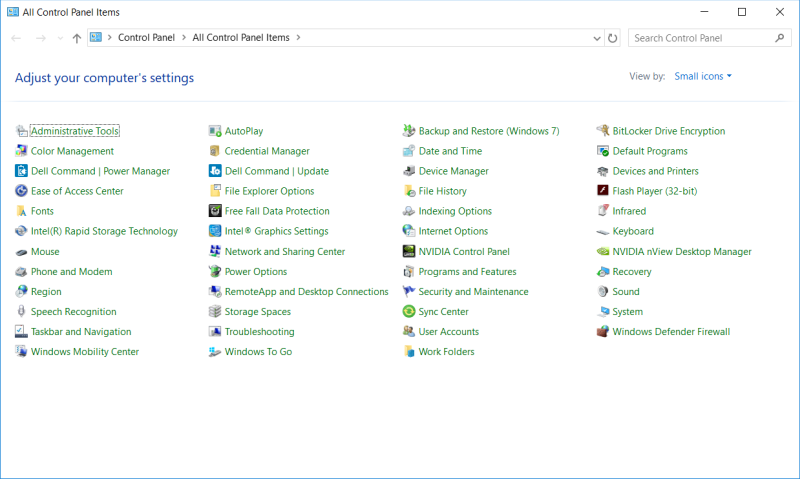
Task: Open the recent locations dropdown arrow
Action: coord(60,38)
